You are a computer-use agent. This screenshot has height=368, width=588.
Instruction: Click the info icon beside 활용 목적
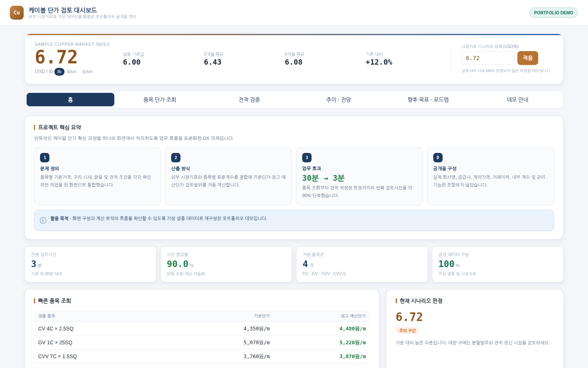point(43,220)
